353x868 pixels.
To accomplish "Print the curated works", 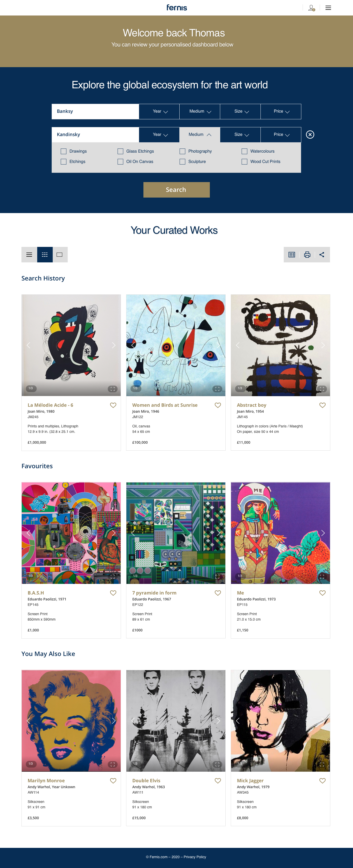I will point(307,255).
